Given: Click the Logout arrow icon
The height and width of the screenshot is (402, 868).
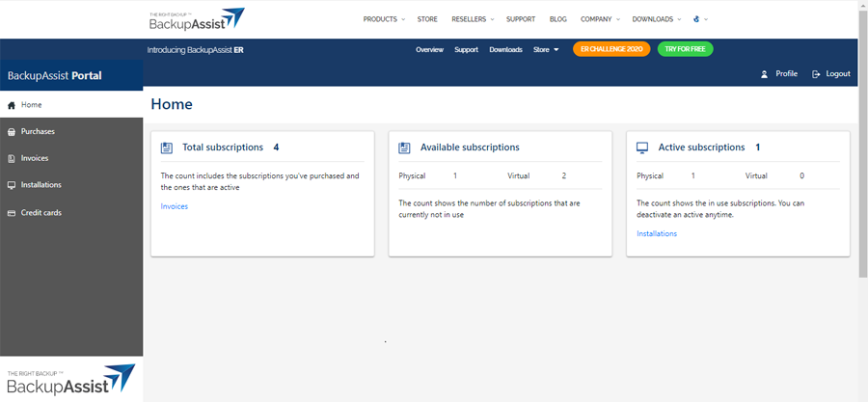Looking at the screenshot, I should click(x=815, y=74).
